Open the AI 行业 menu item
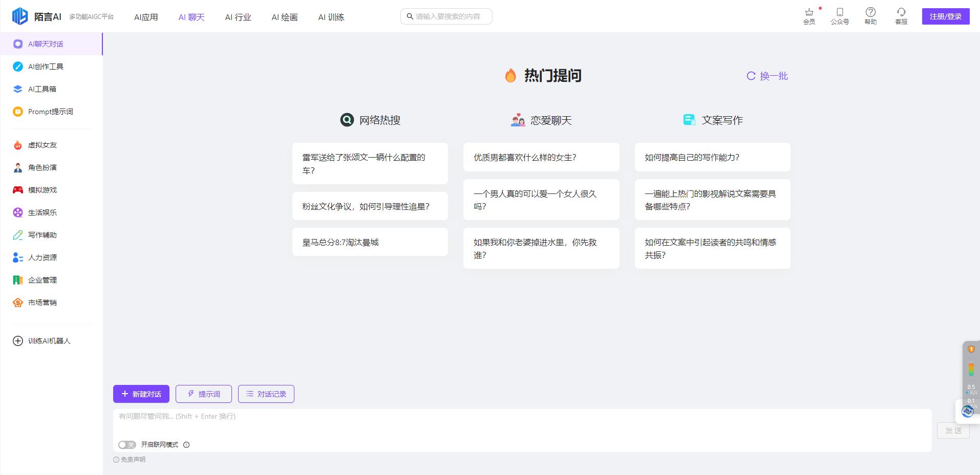The width and height of the screenshot is (980, 475). coord(238,16)
